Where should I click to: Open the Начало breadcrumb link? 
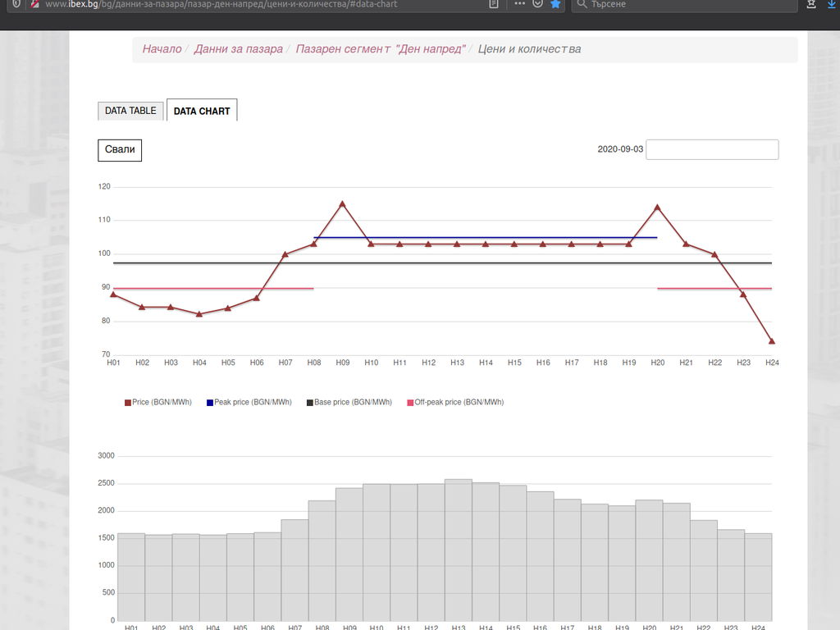[x=162, y=49]
